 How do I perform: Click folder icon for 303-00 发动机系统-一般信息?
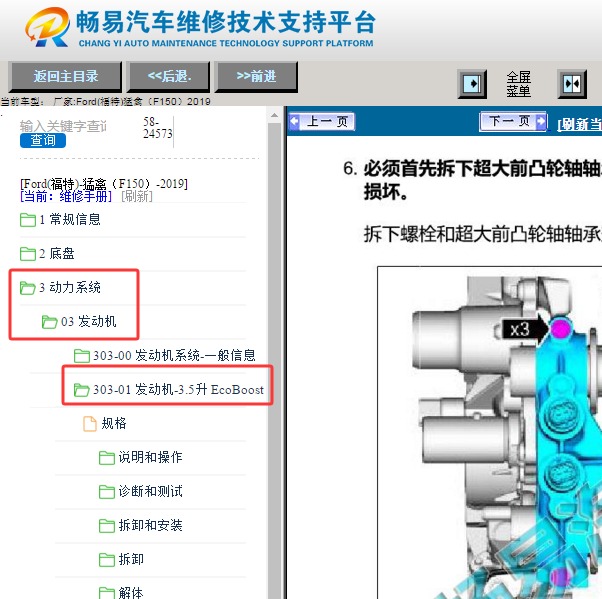[x=82, y=356]
